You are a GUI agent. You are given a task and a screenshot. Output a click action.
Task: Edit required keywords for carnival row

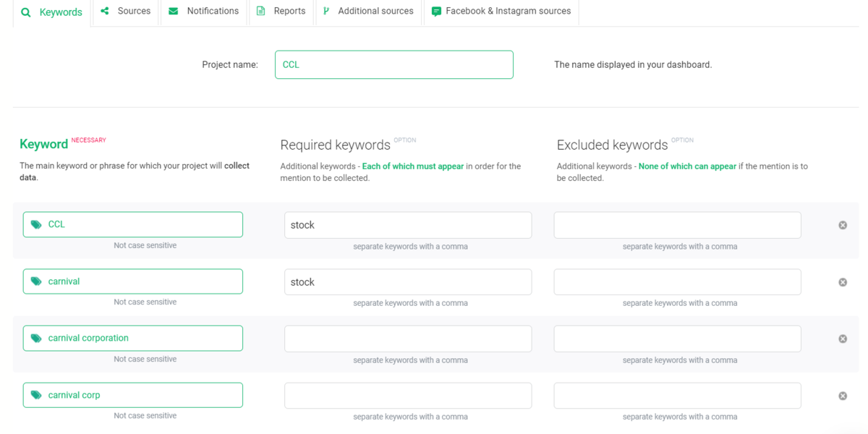click(408, 282)
